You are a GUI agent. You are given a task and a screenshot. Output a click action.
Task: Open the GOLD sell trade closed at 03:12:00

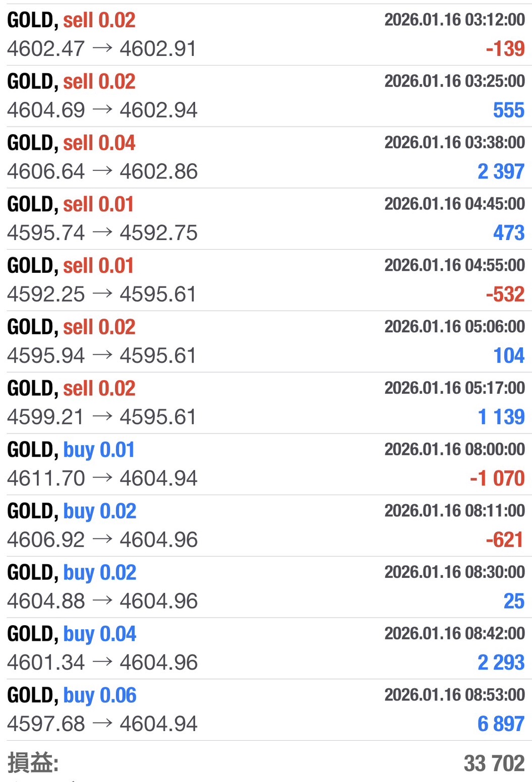point(266,34)
